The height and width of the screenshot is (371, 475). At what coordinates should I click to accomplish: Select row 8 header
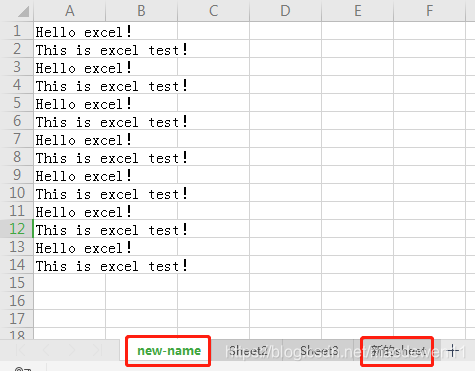pos(17,157)
